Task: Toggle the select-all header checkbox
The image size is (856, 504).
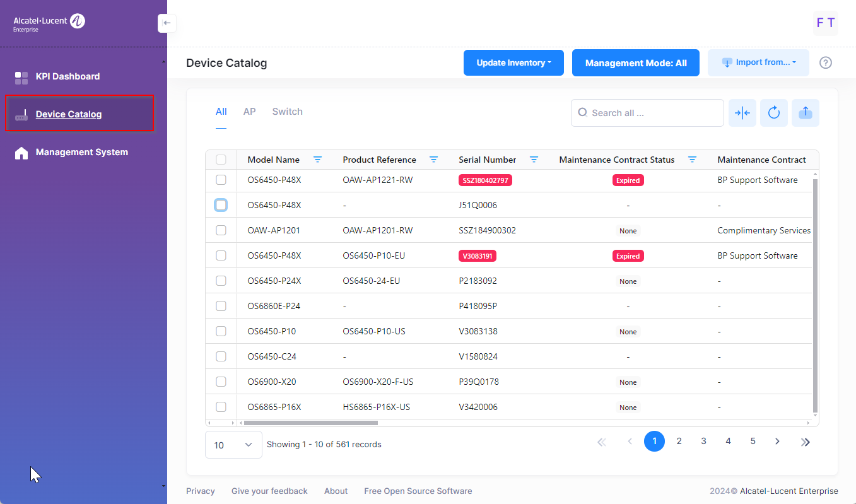Action: coord(221,160)
